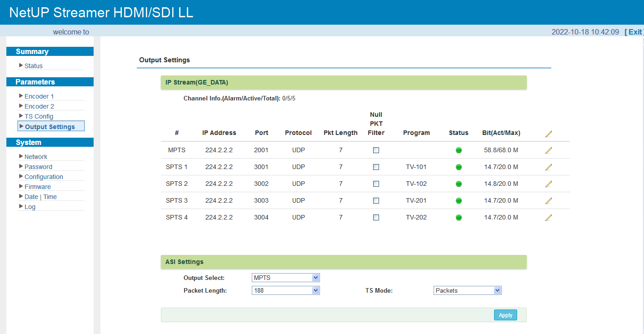This screenshot has height=334, width=644.
Task: Click the IP Address column header
Action: click(219, 133)
